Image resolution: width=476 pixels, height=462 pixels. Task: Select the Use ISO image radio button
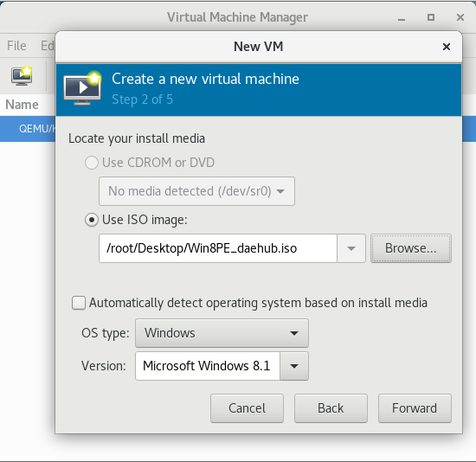pos(92,220)
